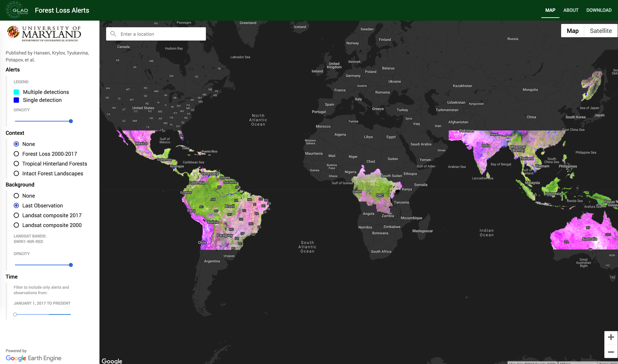The width and height of the screenshot is (618, 364).
Task: Select Tropical Hinterland Forests option
Action: (x=16, y=164)
